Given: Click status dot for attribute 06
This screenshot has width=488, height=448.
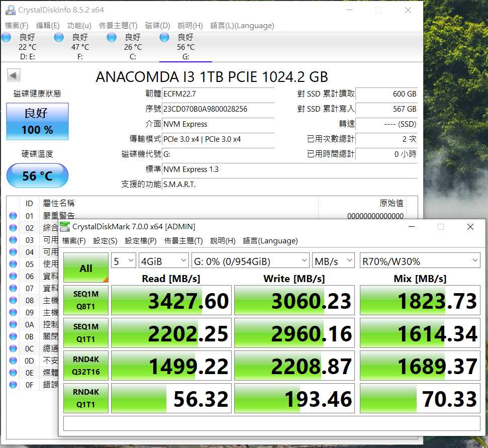Looking at the screenshot, I should pos(13,276).
